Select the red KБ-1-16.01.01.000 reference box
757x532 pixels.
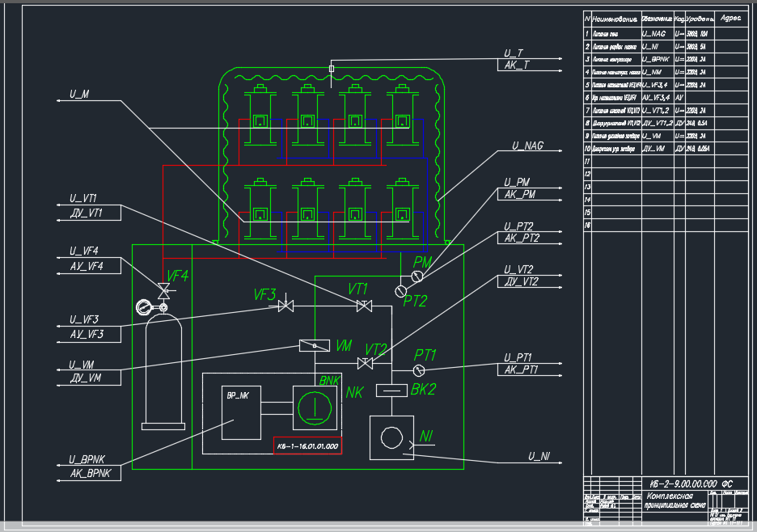coord(307,445)
